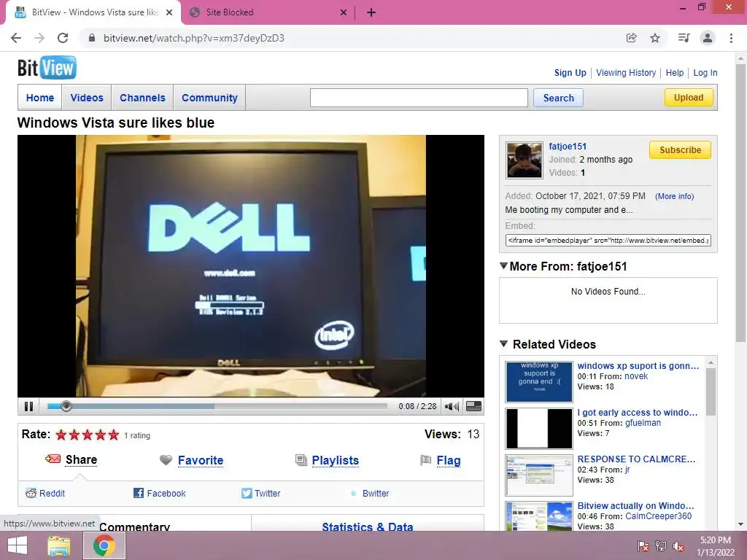This screenshot has height=560, width=747.
Task: Click the network icon in system tray
Action: (661, 546)
